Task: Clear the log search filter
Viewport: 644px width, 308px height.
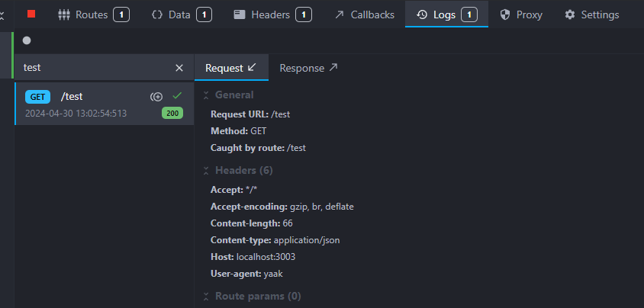Action: click(179, 68)
